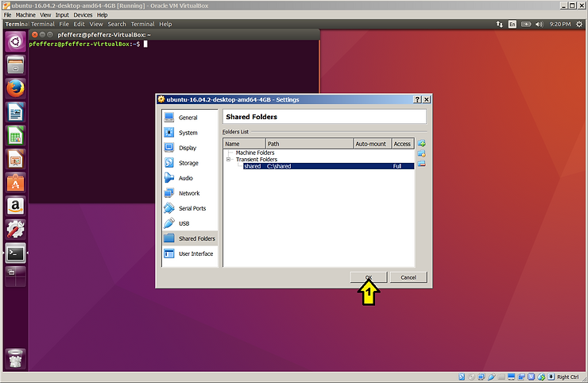Open System Settings gear-and-wrench icon in launcher
588x383 pixels.
coord(15,230)
